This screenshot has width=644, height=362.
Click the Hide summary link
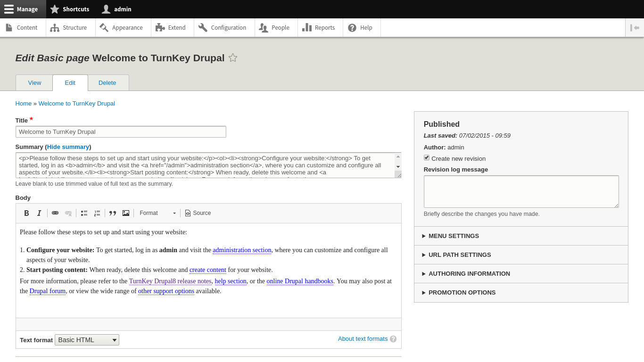68,147
